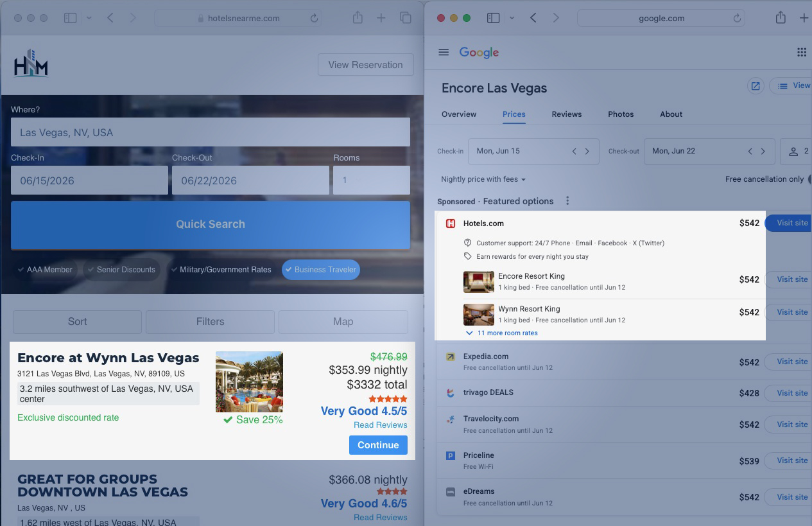812x526 pixels.
Task: Click the Rooms field
Action: click(x=372, y=180)
